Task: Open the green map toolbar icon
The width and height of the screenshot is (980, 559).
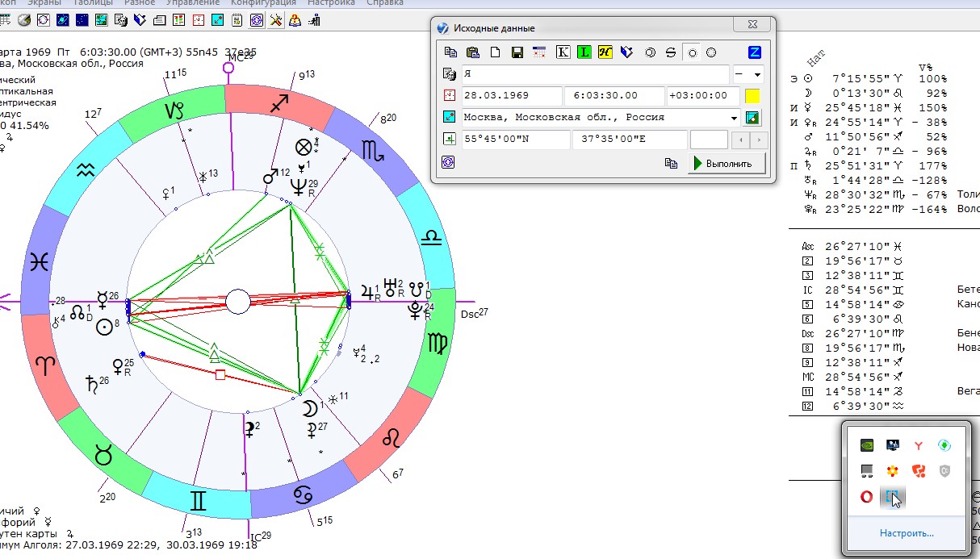Action: click(102, 20)
